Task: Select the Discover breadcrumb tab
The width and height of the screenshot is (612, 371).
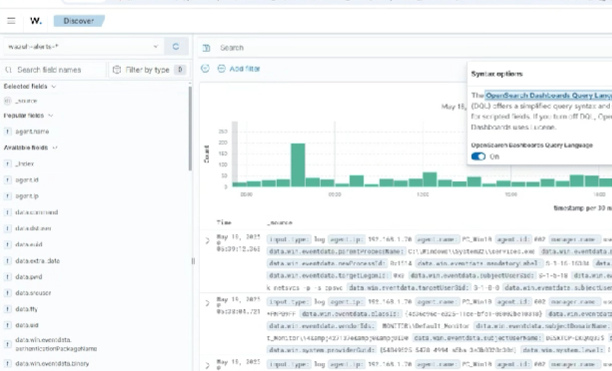Action: pos(79,21)
